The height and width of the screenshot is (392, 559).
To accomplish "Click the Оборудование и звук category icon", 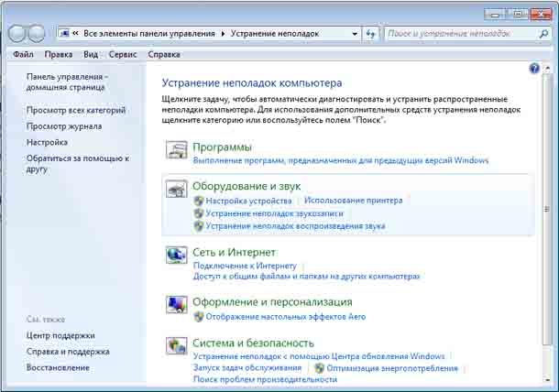I will pos(177,189).
